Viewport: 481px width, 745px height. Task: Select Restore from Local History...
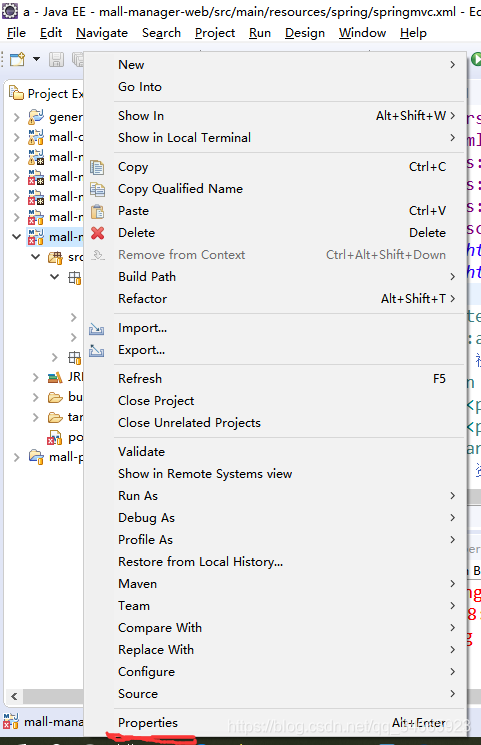(275, 562)
